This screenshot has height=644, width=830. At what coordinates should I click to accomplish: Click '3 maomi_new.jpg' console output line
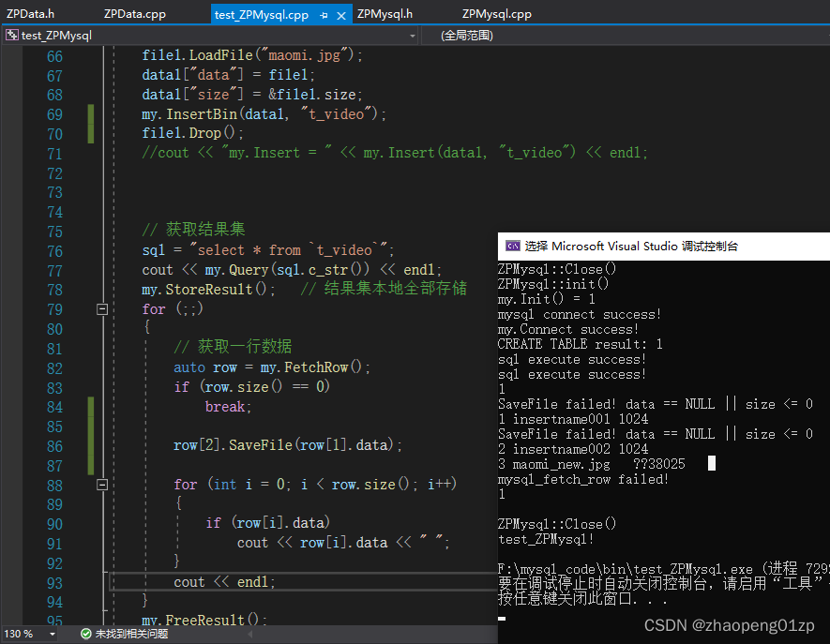pyautogui.click(x=591, y=465)
